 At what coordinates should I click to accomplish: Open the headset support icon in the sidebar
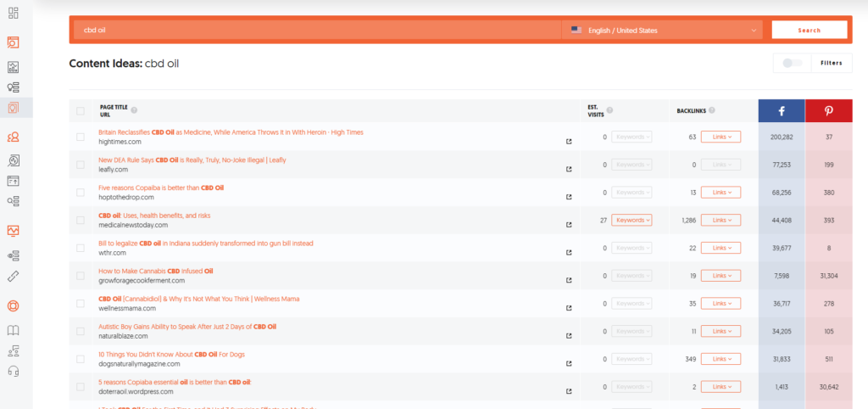[13, 371]
